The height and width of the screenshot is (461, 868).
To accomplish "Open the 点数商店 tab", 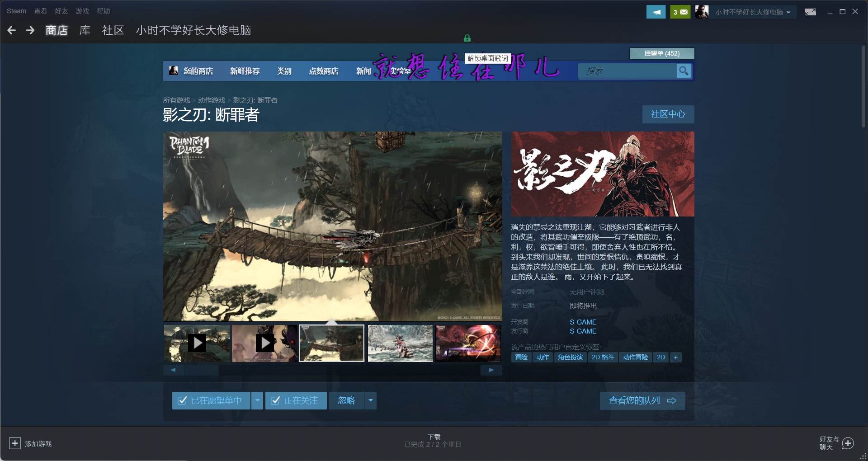I will tap(324, 71).
